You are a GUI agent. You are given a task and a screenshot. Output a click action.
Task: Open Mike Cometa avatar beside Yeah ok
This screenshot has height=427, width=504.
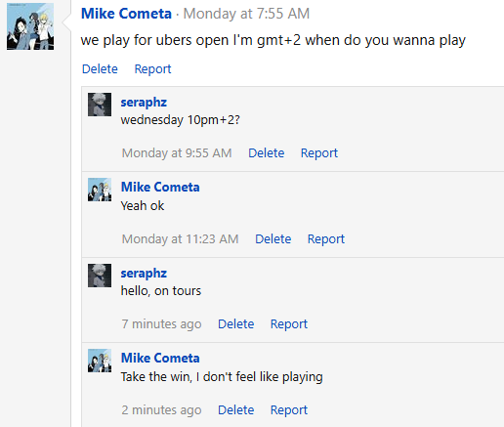(x=100, y=190)
